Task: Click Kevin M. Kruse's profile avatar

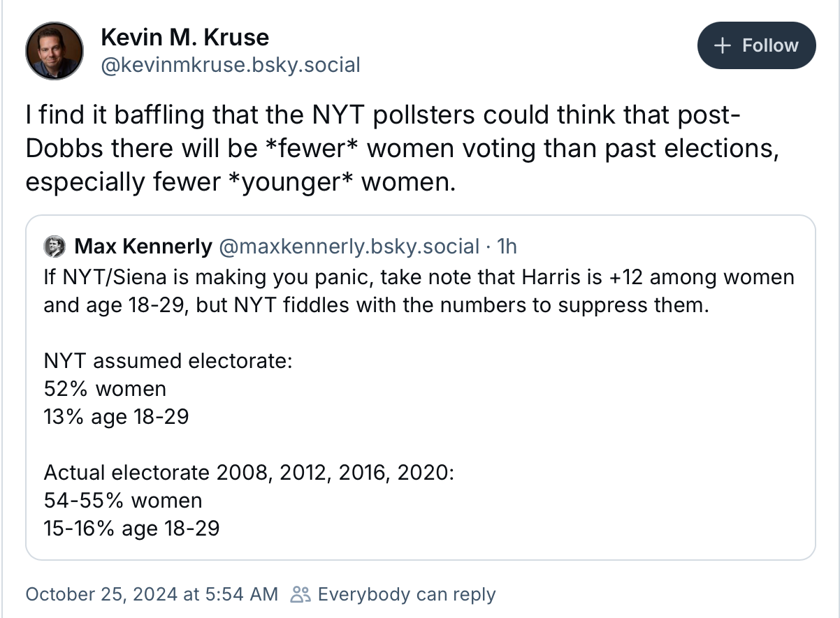Action: coord(55,51)
